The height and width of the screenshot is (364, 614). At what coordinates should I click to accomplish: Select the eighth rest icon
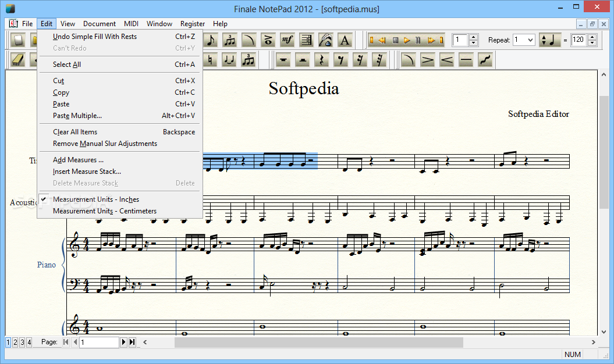pyautogui.click(x=340, y=60)
